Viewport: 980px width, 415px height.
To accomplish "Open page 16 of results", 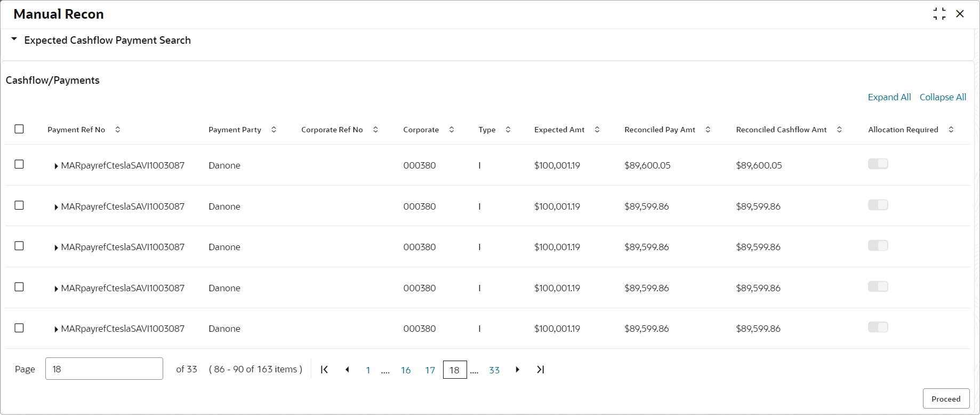I will point(406,370).
